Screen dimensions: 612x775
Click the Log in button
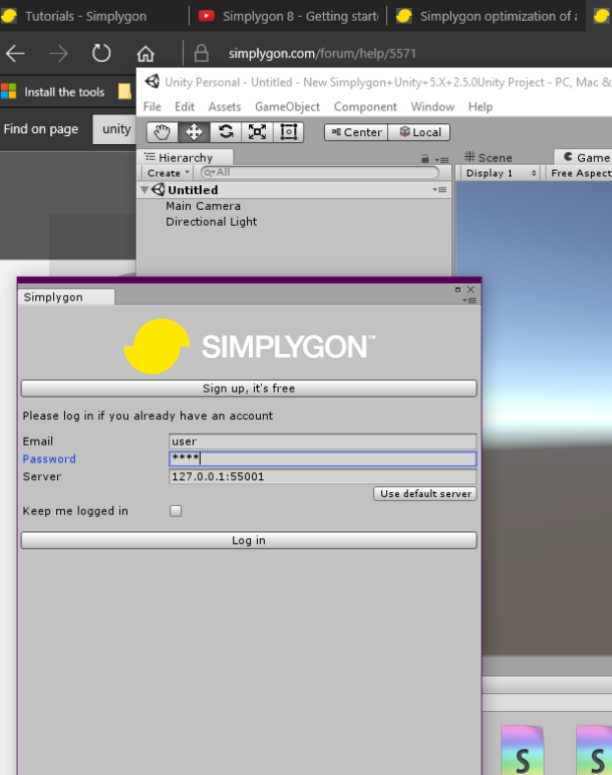pos(249,540)
